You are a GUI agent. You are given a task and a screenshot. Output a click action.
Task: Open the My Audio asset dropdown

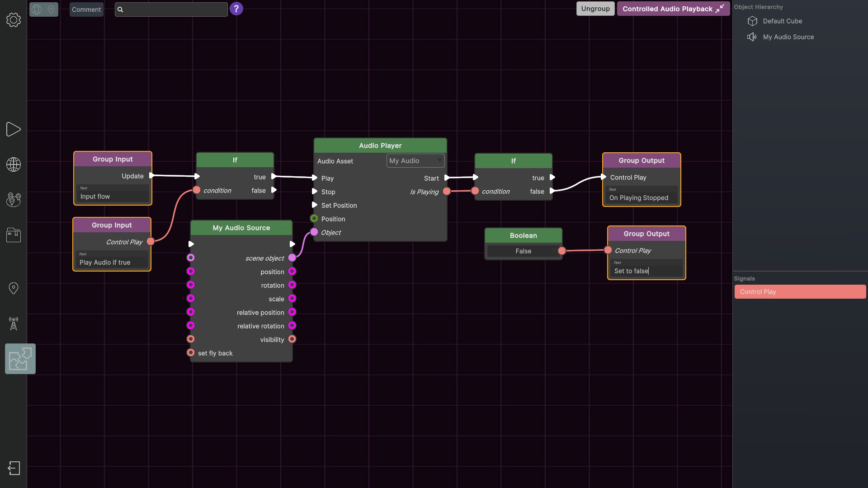(x=415, y=160)
